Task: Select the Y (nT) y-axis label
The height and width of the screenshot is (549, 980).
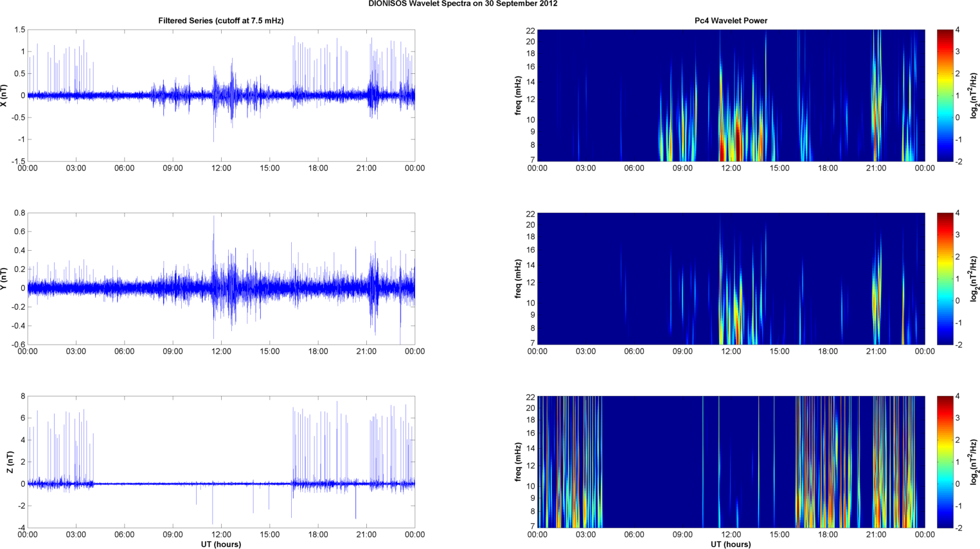Action: pos(4,278)
